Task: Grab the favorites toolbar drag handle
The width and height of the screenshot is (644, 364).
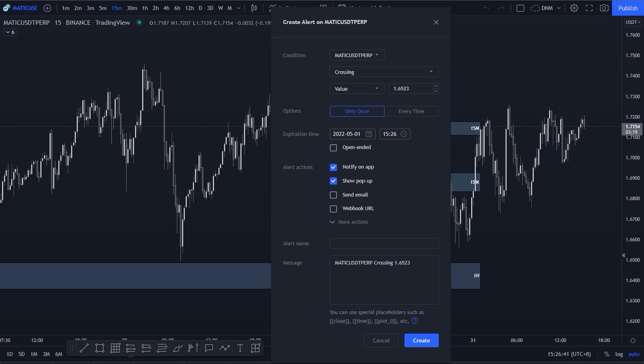Action: click(71, 348)
